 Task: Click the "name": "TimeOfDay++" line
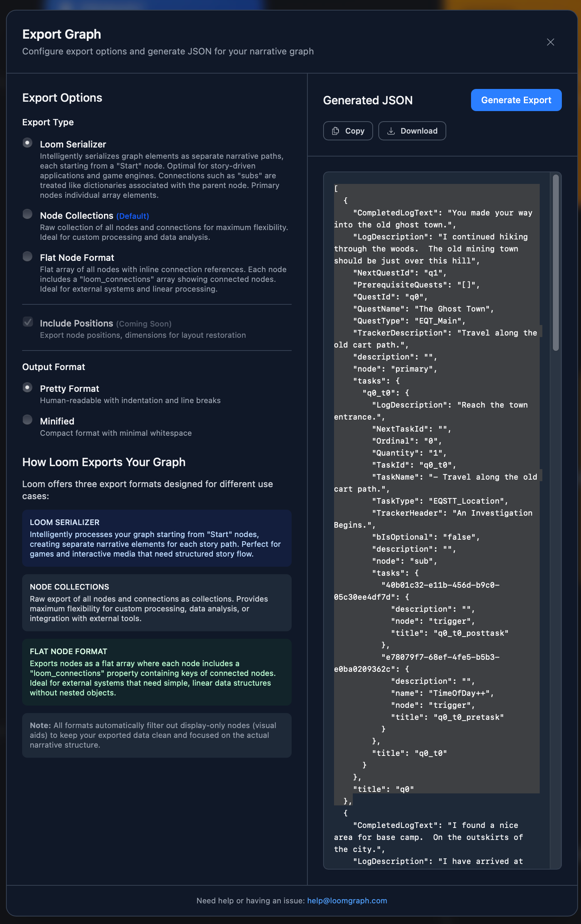click(x=442, y=694)
